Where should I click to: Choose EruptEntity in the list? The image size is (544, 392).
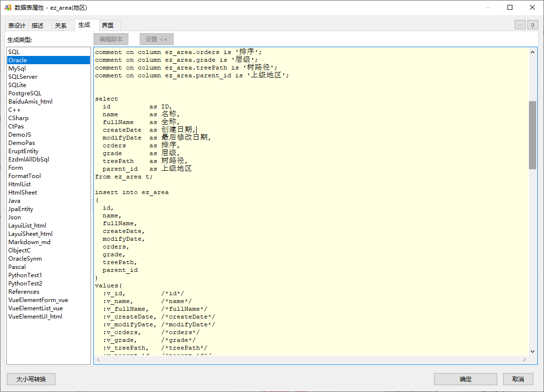49,151
